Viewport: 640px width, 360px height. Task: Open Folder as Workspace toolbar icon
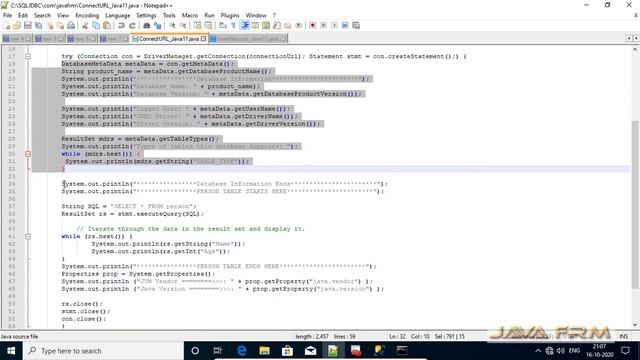(x=287, y=25)
